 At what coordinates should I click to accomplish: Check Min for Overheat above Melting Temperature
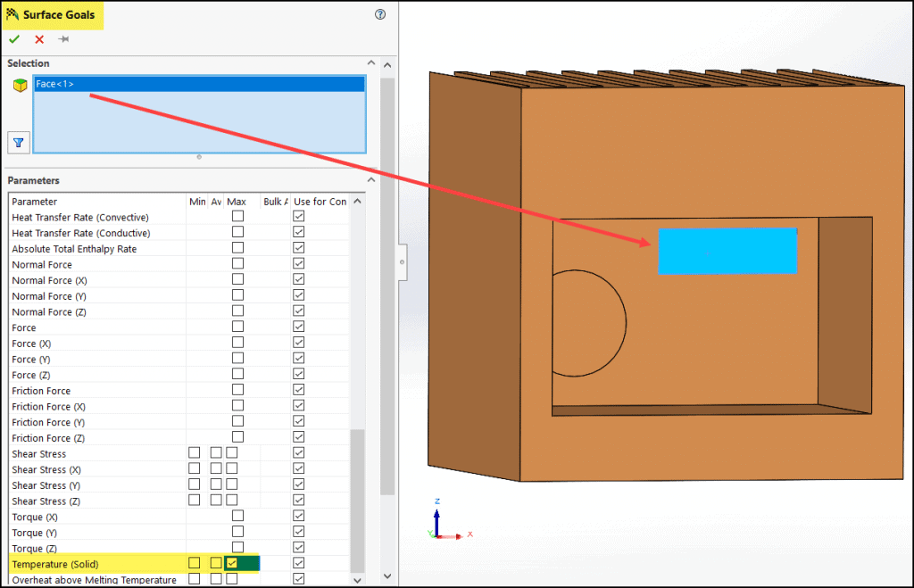point(194,579)
